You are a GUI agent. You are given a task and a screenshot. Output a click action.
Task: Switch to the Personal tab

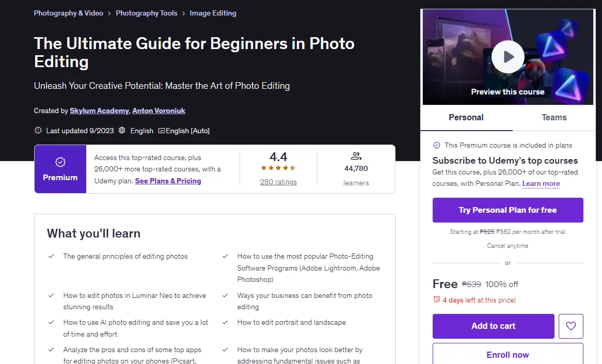(466, 118)
